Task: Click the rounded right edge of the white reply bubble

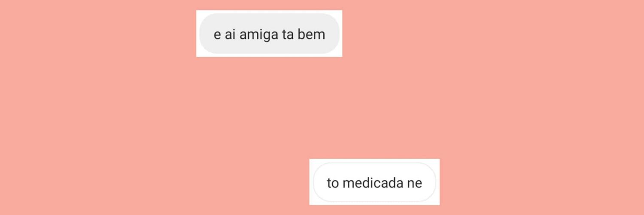Action: pyautogui.click(x=433, y=182)
